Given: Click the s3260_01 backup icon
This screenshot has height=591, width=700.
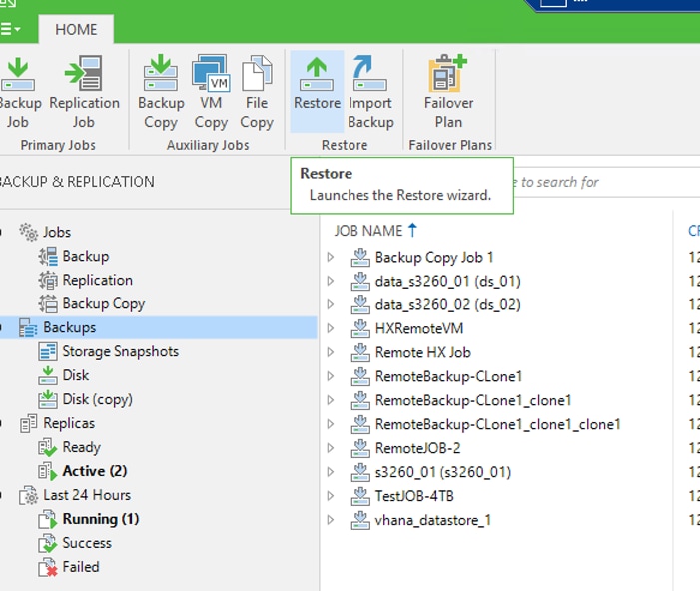Looking at the screenshot, I should 360,472.
